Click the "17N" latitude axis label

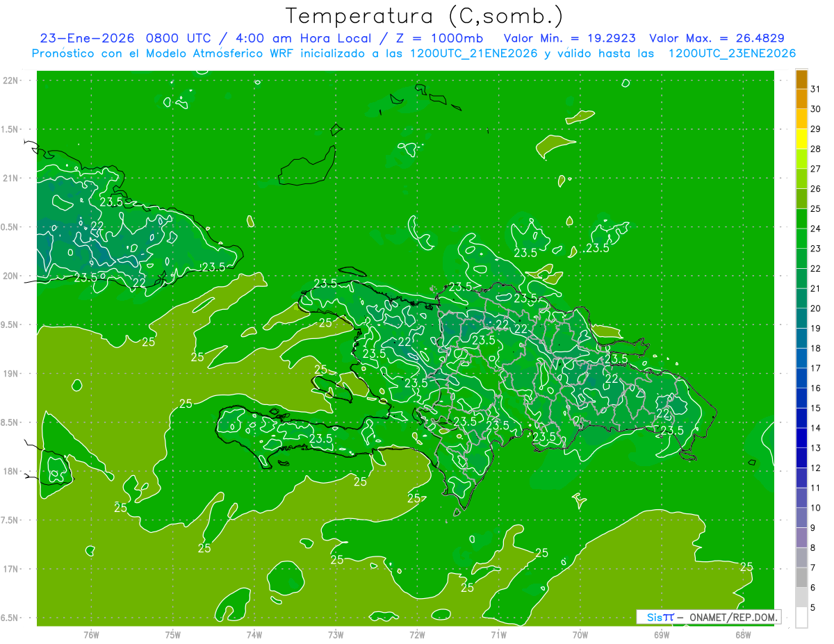(11, 569)
